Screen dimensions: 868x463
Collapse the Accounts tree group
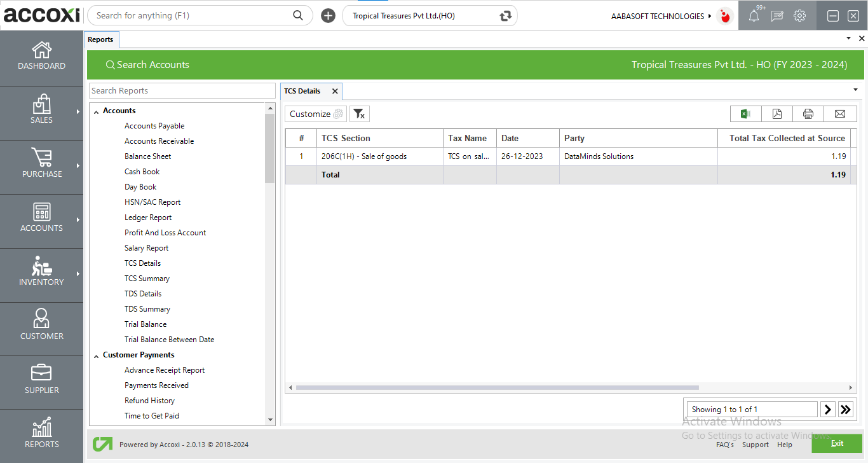coord(97,111)
